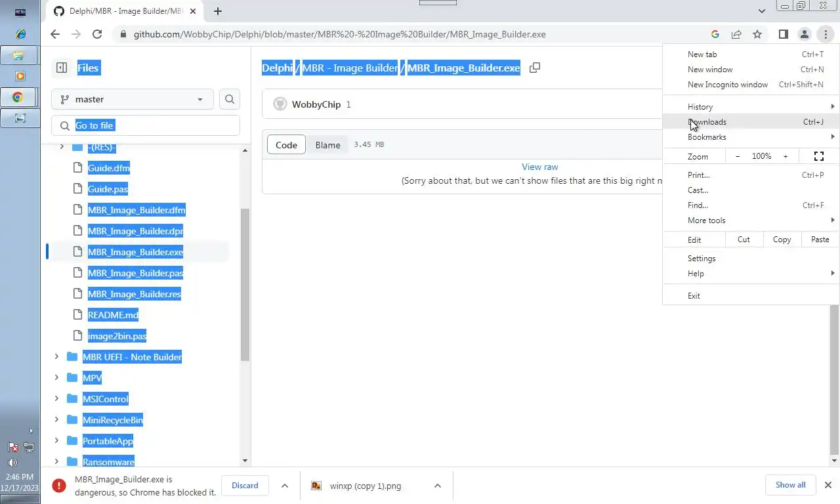The height and width of the screenshot is (504, 840).
Task: Select Print... from the menu
Action: pos(751,175)
